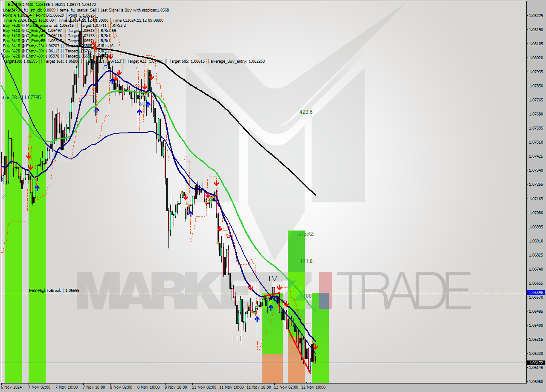Image resolution: width=546 pixels, height=392 pixels.
Task: Click the '8 Nov 18:00' time axis label
Action: (x=176, y=387)
